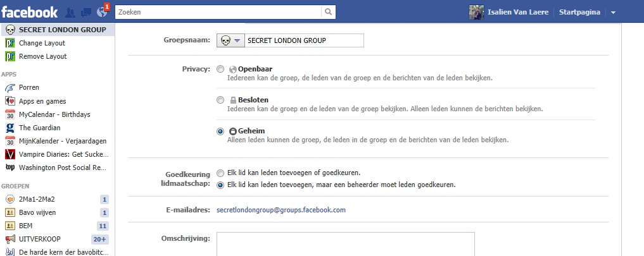
Task: Click the search magnifier icon
Action: (x=327, y=12)
